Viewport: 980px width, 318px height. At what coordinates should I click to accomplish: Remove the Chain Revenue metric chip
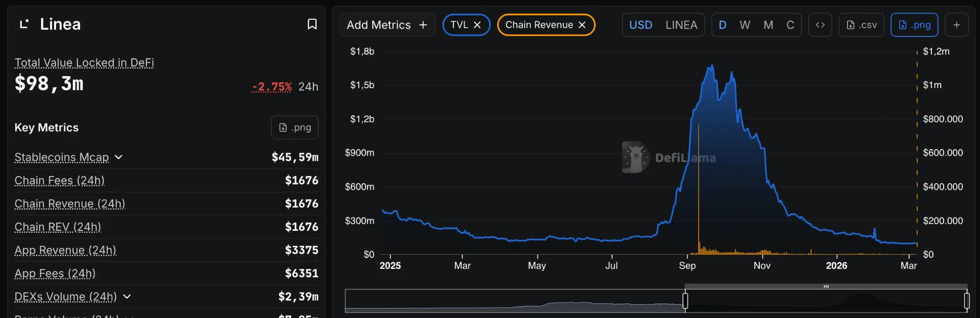pyautogui.click(x=582, y=25)
